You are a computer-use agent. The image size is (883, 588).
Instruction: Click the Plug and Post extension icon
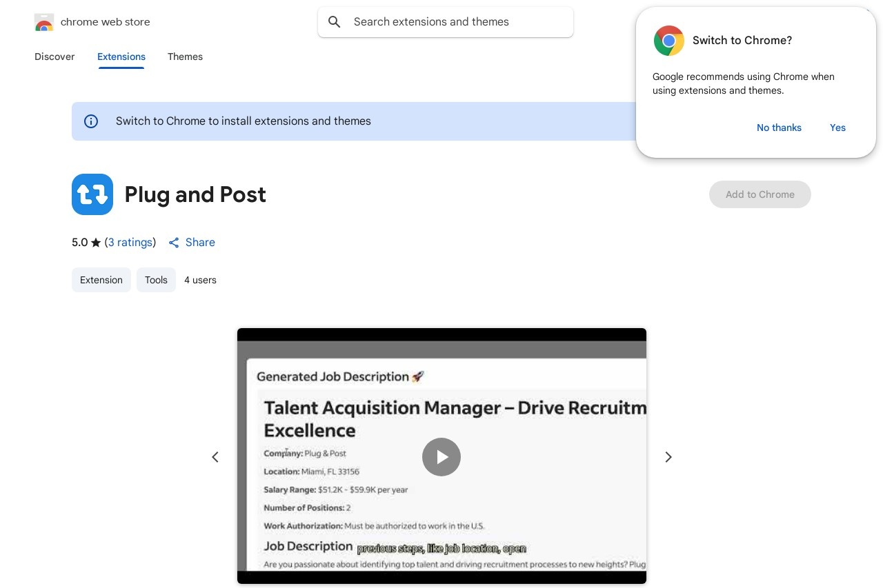pos(92,194)
